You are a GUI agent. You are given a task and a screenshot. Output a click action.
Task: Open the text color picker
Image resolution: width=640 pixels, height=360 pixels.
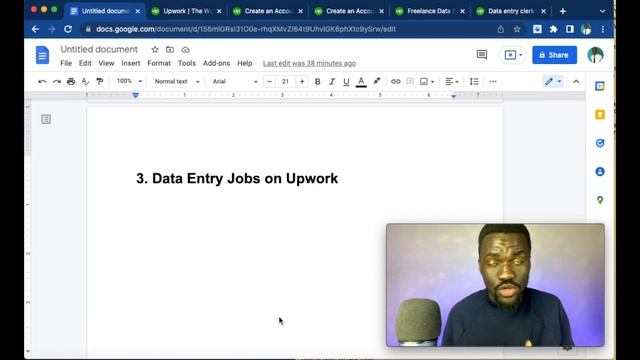361,82
